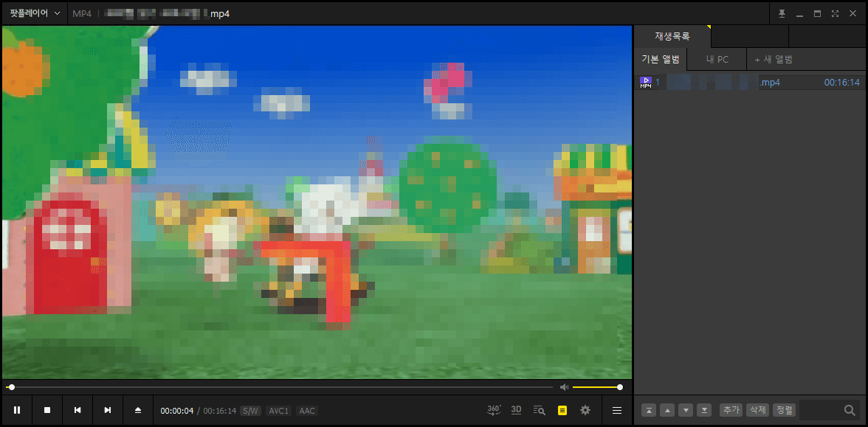Toggle the yellow playlist panel button

pyautogui.click(x=562, y=410)
